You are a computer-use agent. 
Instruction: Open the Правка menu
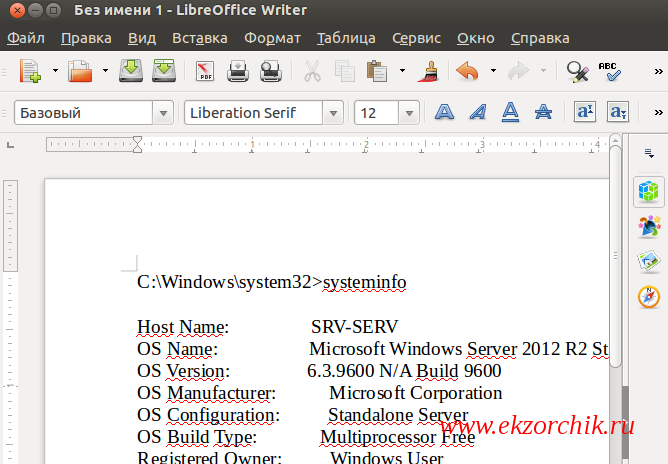[x=86, y=38]
